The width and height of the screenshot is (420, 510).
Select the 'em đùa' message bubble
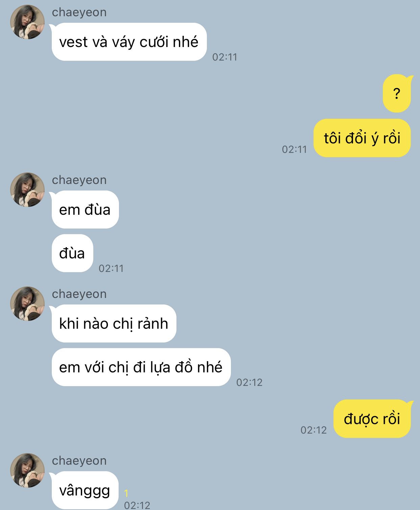pos(85,210)
